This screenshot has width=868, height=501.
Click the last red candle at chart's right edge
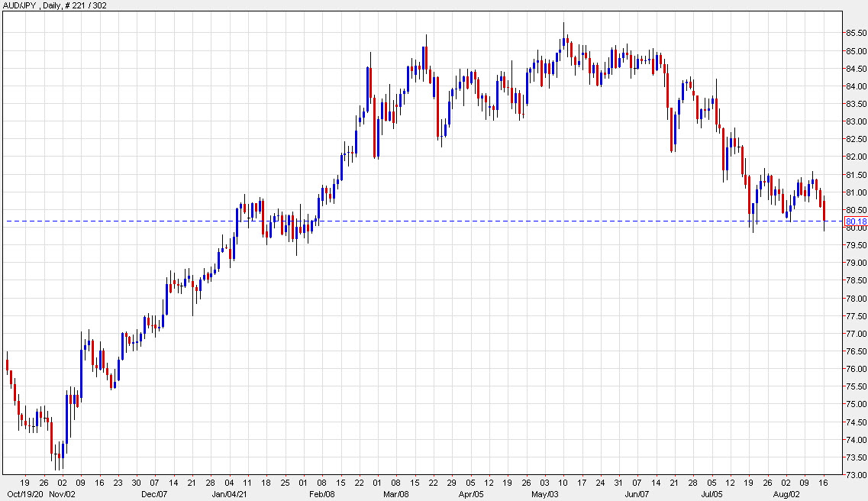824,211
